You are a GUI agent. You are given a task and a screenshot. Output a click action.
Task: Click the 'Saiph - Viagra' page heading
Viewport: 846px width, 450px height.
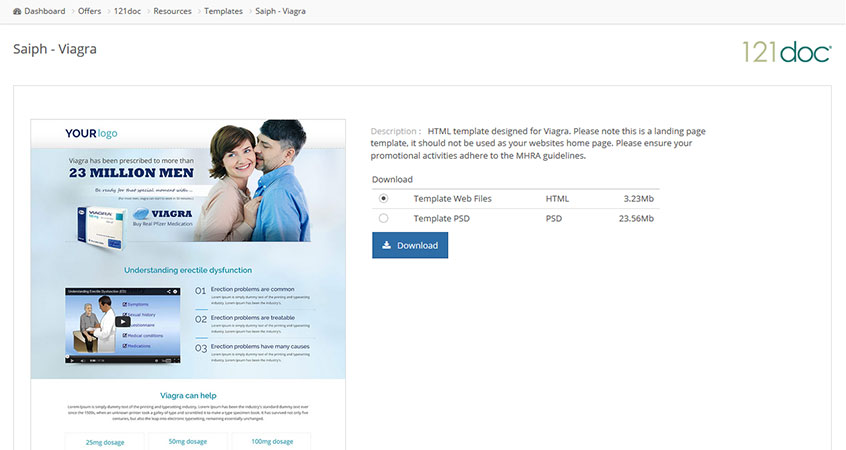tap(55, 49)
